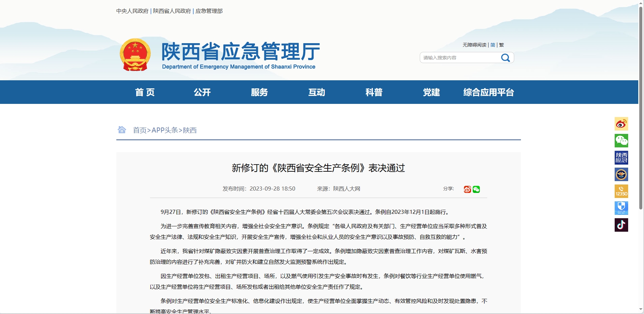Click the breadcrumb home icon
Viewport: 644px width, 314px height.
(122, 130)
